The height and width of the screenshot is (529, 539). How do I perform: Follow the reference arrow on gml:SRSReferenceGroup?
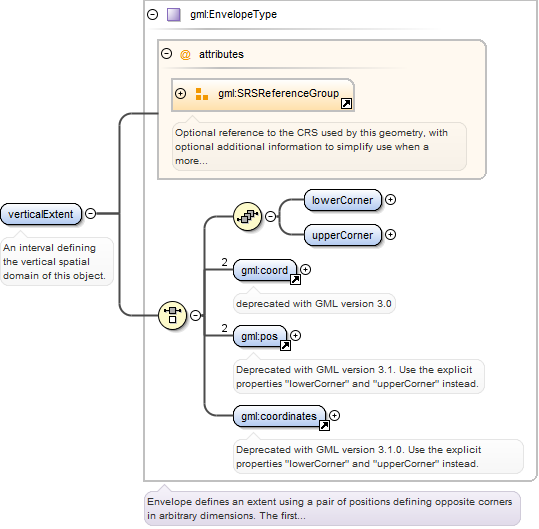point(346,103)
